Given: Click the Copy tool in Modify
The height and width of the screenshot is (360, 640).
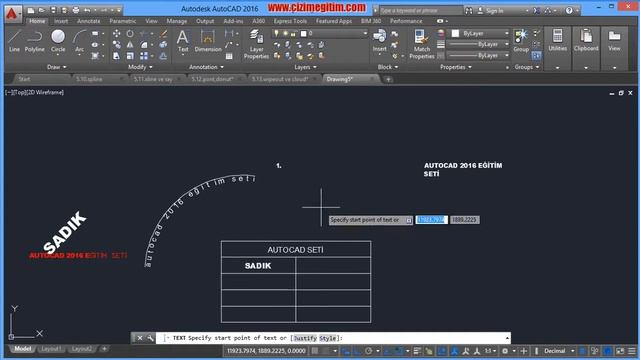Looking at the screenshot, I should tap(116, 44).
